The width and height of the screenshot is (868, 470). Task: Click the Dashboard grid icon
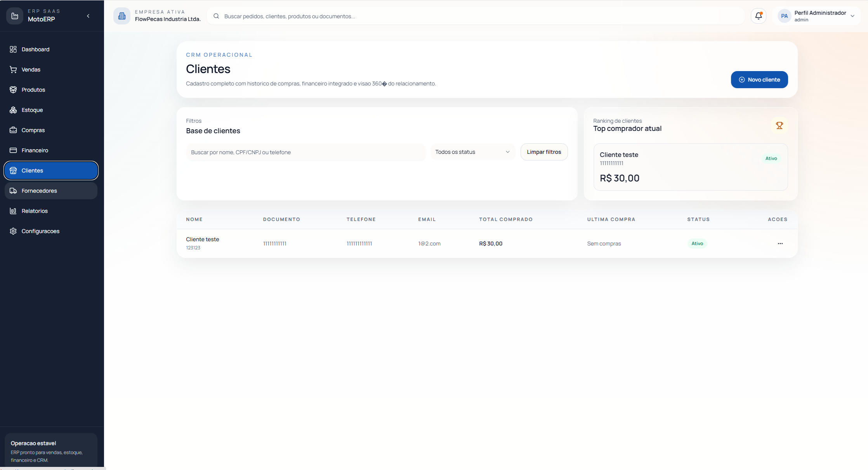tap(13, 49)
